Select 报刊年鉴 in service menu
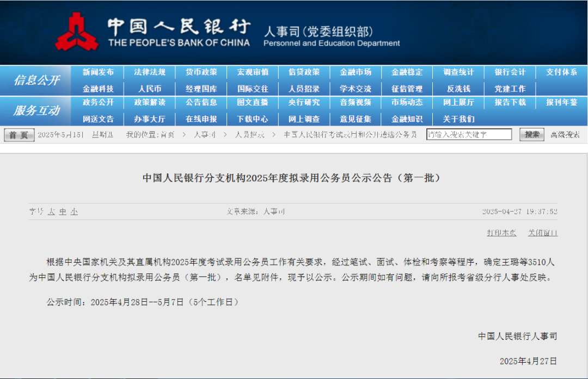Screen dimensions: 588x379 561,102
